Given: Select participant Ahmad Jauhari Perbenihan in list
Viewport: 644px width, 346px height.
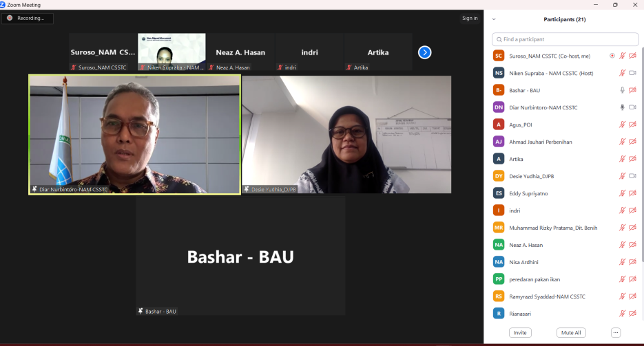Looking at the screenshot, I should (541, 142).
